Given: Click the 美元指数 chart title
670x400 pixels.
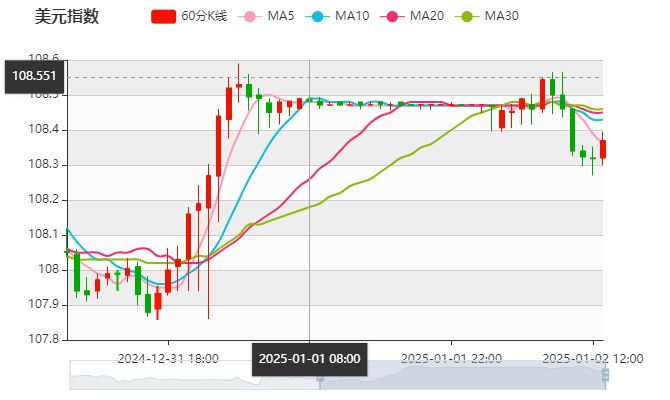Looking at the screenshot, I should (67, 16).
